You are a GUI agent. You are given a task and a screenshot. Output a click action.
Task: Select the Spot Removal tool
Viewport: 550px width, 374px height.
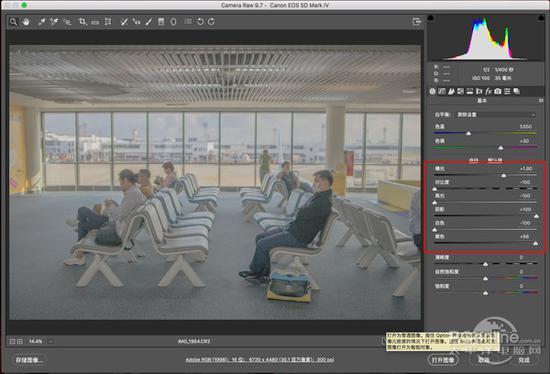coord(124,22)
